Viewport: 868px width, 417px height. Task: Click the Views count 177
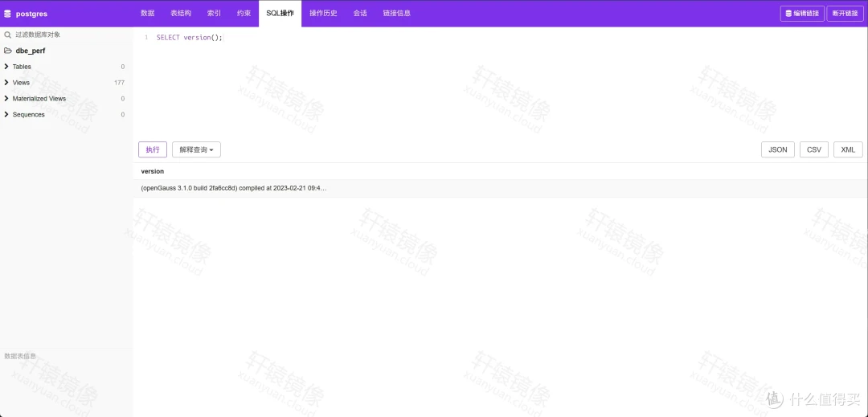pyautogui.click(x=119, y=83)
